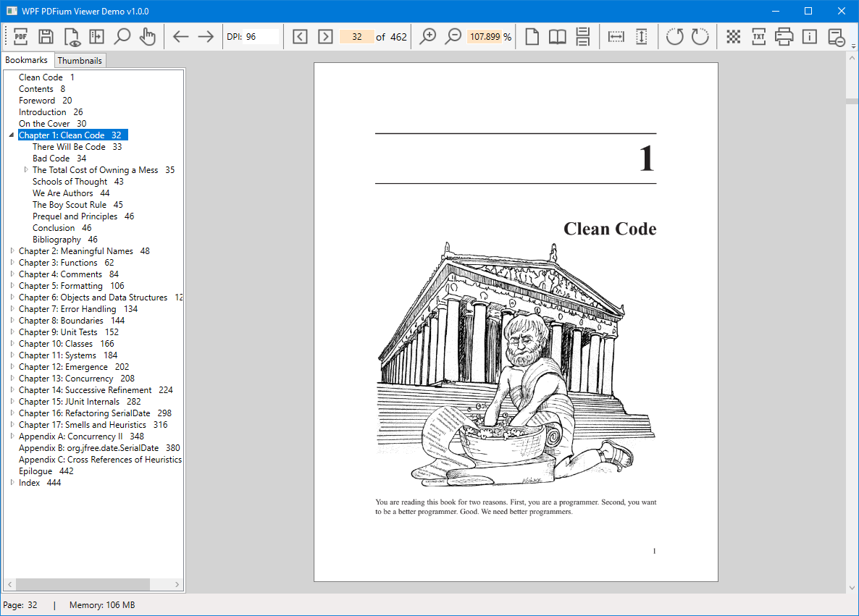Expand The Total Cost of Owning a Mess
859x616 pixels.
(26, 169)
